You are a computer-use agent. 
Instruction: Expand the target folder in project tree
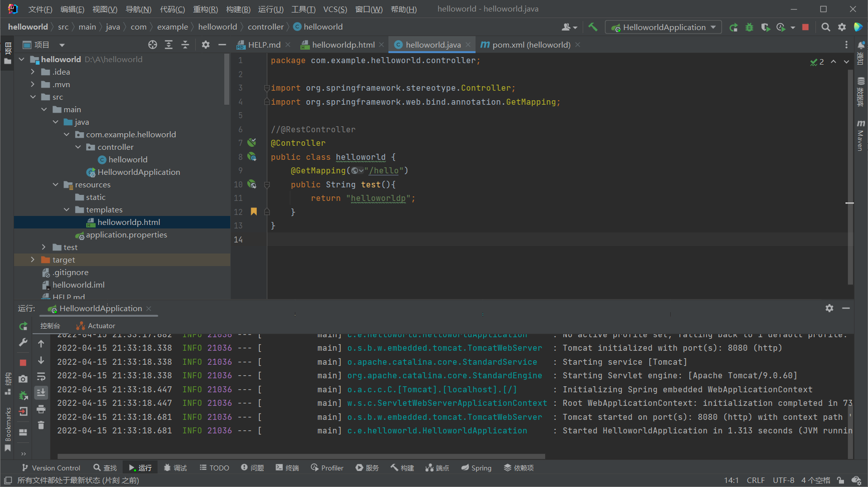pyautogui.click(x=33, y=260)
